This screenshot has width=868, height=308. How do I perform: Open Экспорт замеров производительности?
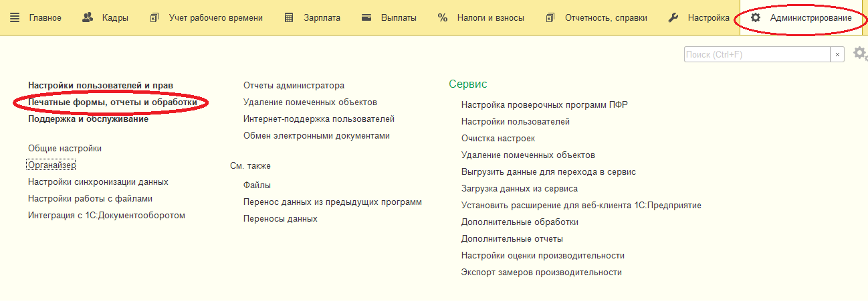point(542,273)
